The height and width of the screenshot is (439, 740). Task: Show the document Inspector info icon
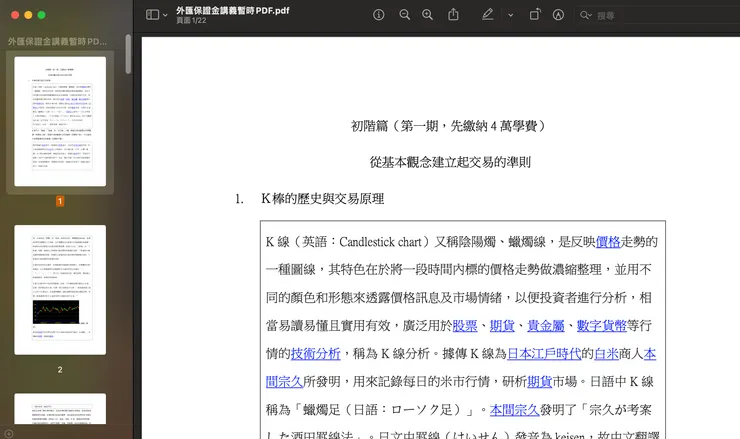point(378,15)
